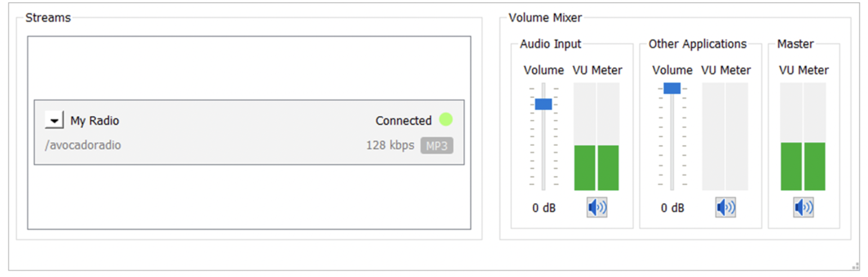
Task: Click the Audio Input VU meter
Action: tap(596, 137)
